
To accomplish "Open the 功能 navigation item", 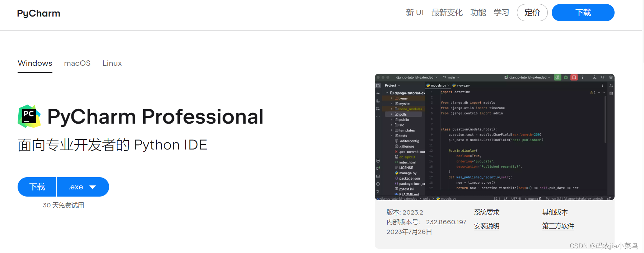I will coord(478,13).
